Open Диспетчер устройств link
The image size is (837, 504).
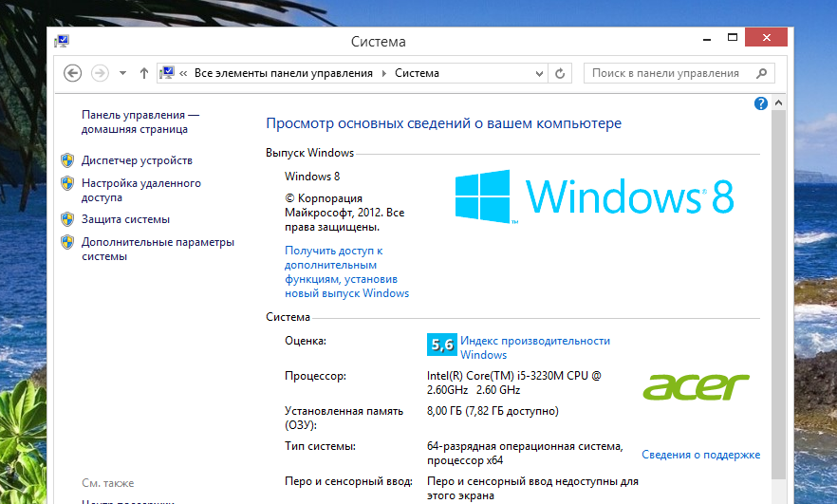[137, 160]
